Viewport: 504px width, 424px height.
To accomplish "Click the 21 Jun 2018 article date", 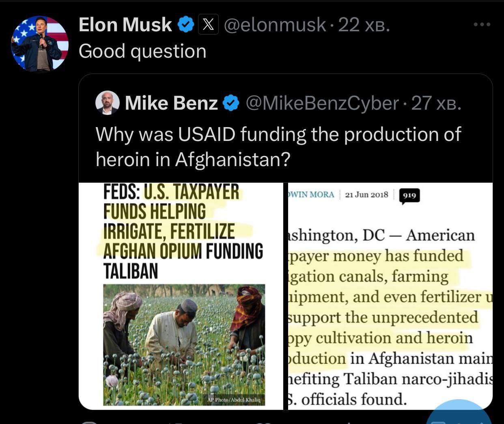I will pyautogui.click(x=366, y=195).
